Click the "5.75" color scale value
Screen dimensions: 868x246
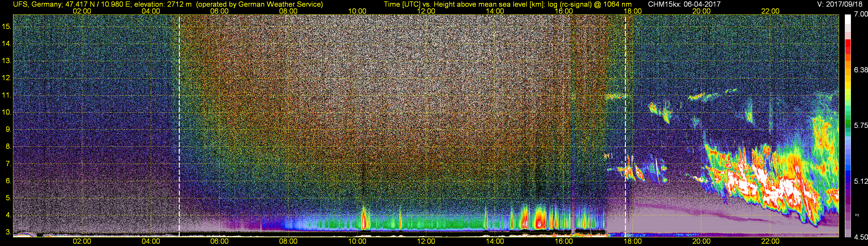point(860,125)
